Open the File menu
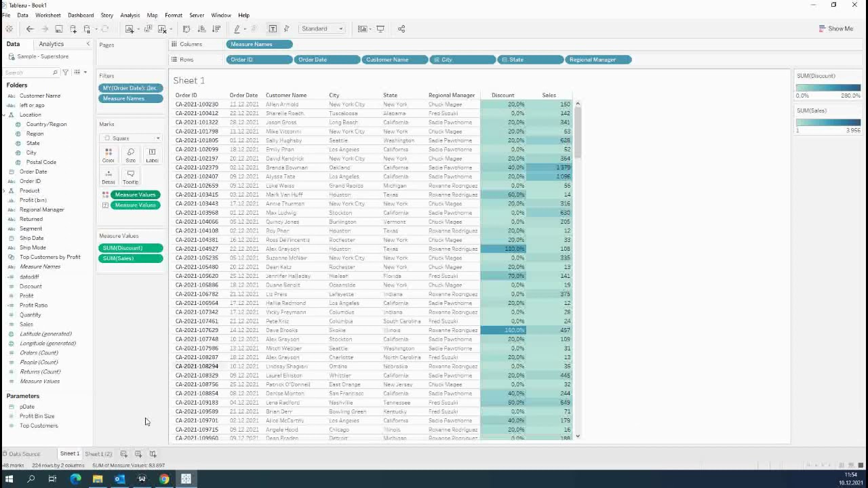This screenshot has width=868, height=488. click(x=6, y=15)
